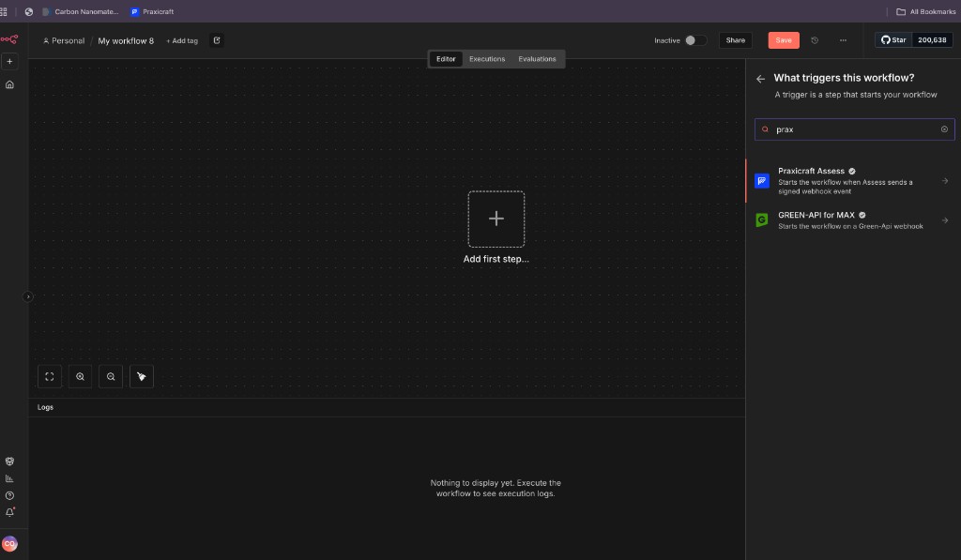Select the Praxicraft Assess trigger
This screenshot has height=560, width=961.
tap(853, 181)
